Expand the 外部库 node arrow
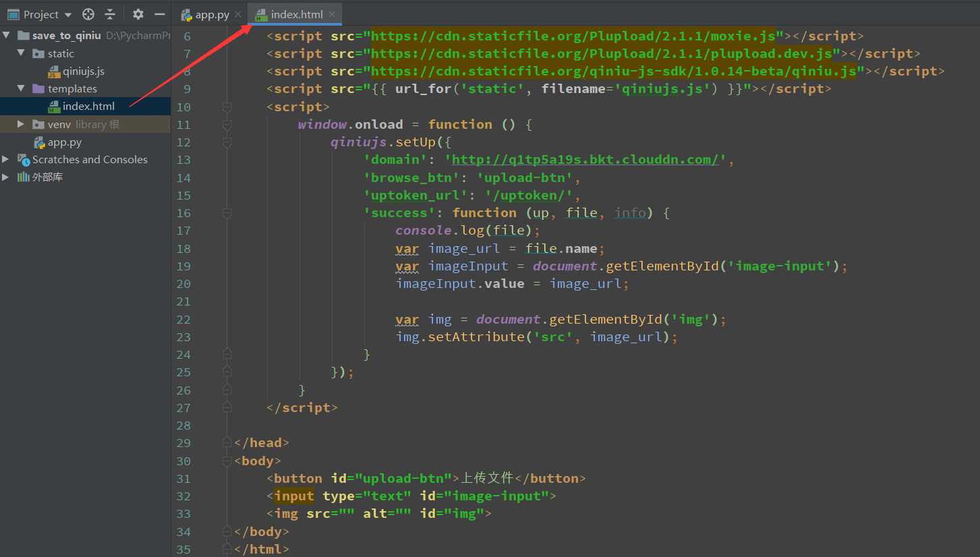The height and width of the screenshot is (557, 980). [x=6, y=177]
